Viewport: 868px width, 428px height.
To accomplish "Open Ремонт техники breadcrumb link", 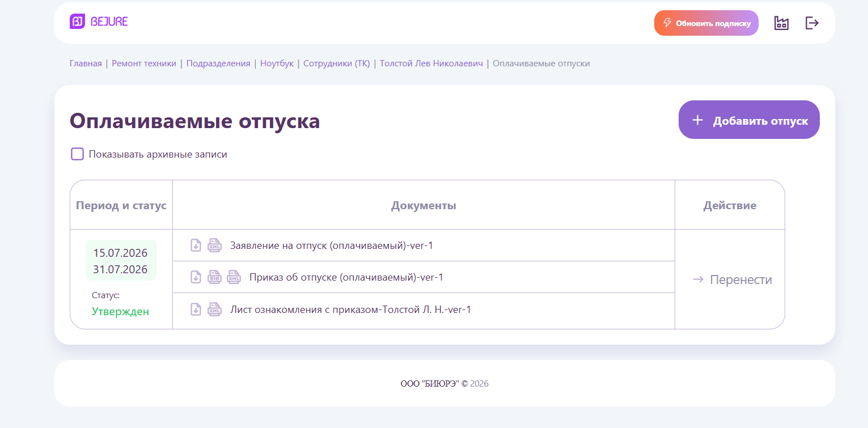I will pyautogui.click(x=144, y=63).
